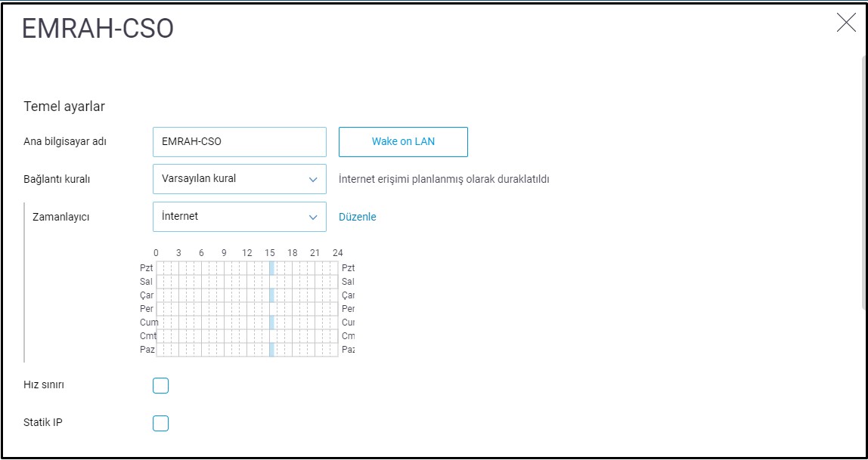The width and height of the screenshot is (868, 460).
Task: Click the Sal row at hour 15
Action: click(271, 282)
